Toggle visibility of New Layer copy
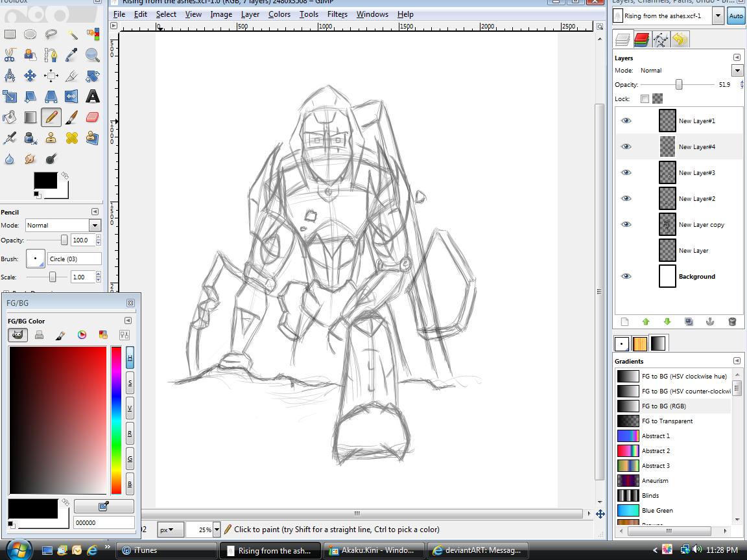The width and height of the screenshot is (747, 560). pyautogui.click(x=626, y=224)
